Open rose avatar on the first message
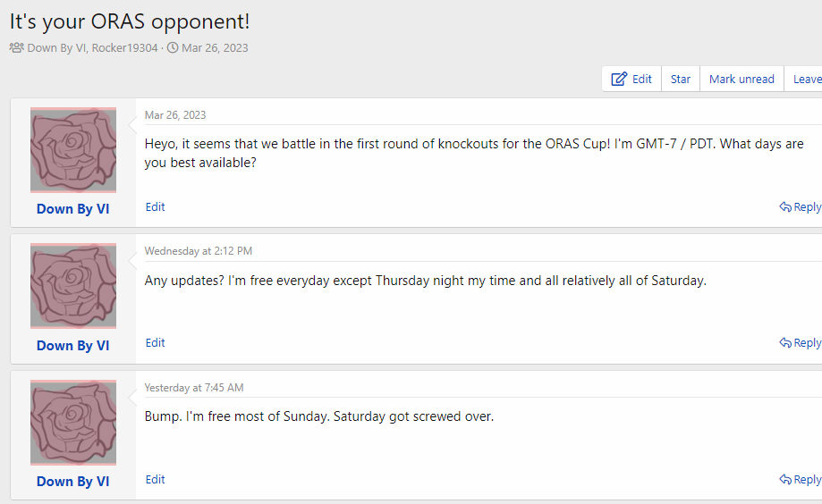 (x=73, y=150)
